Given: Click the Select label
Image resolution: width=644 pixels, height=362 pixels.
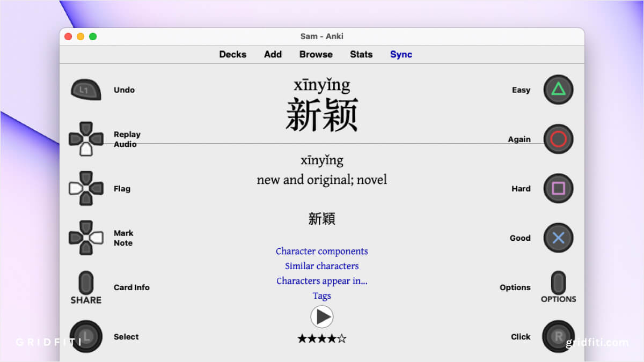Looking at the screenshot, I should tap(126, 336).
